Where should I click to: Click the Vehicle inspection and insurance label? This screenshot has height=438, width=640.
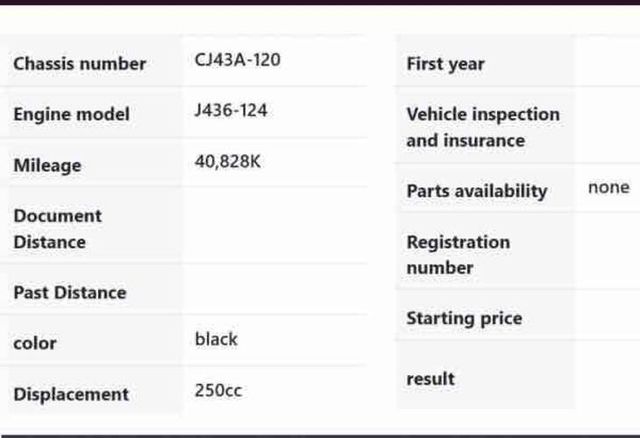point(482,127)
